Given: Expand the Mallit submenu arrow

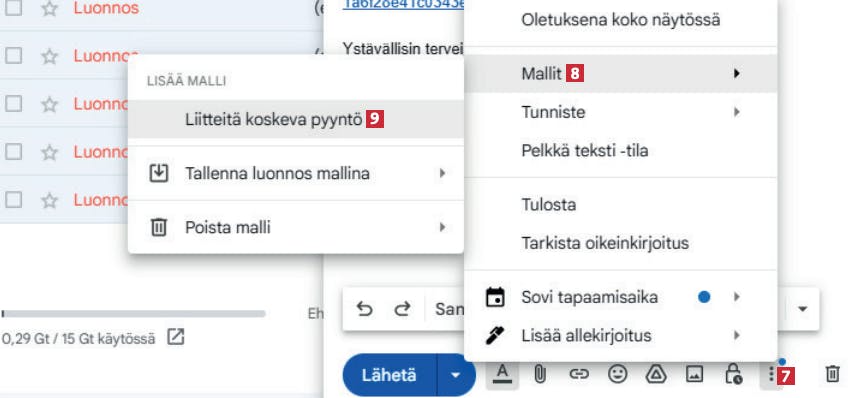Looking at the screenshot, I should 736,73.
